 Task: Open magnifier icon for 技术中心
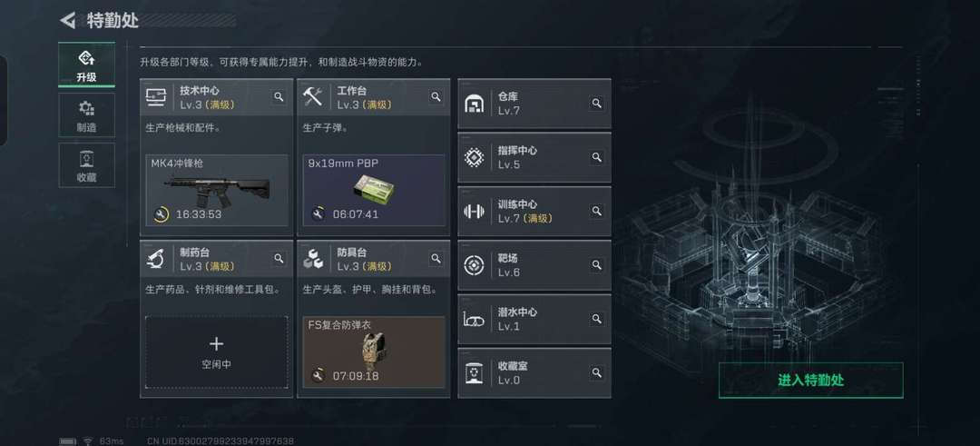[x=279, y=96]
